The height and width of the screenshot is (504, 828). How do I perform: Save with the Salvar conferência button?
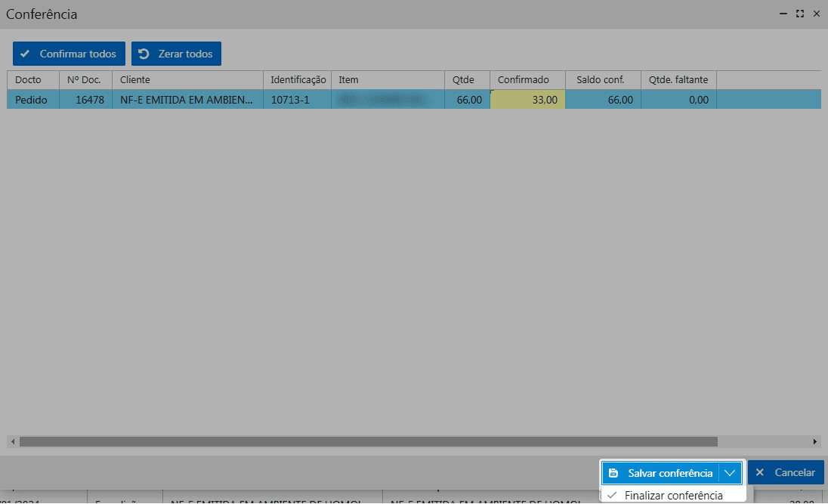click(x=661, y=473)
